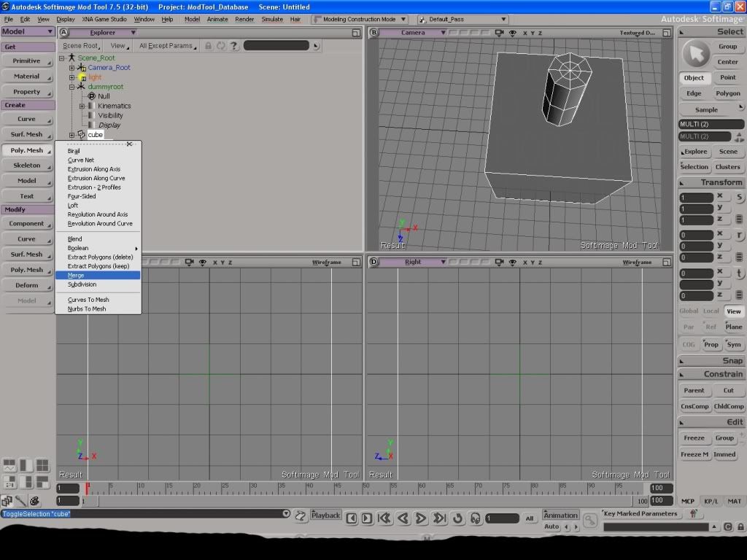Click the Freeze button in Edit panel
This screenshot has width=747, height=560.
(x=694, y=438)
